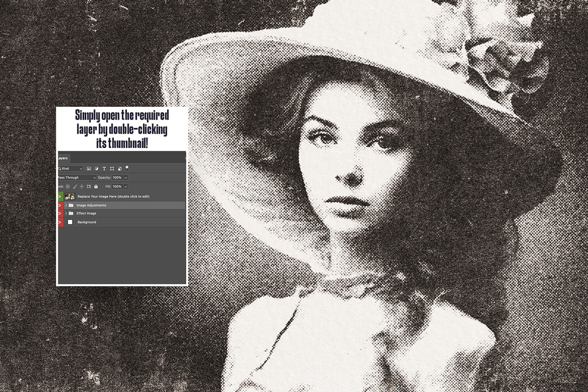Toggle visibility of Effect Image group

(x=60, y=214)
